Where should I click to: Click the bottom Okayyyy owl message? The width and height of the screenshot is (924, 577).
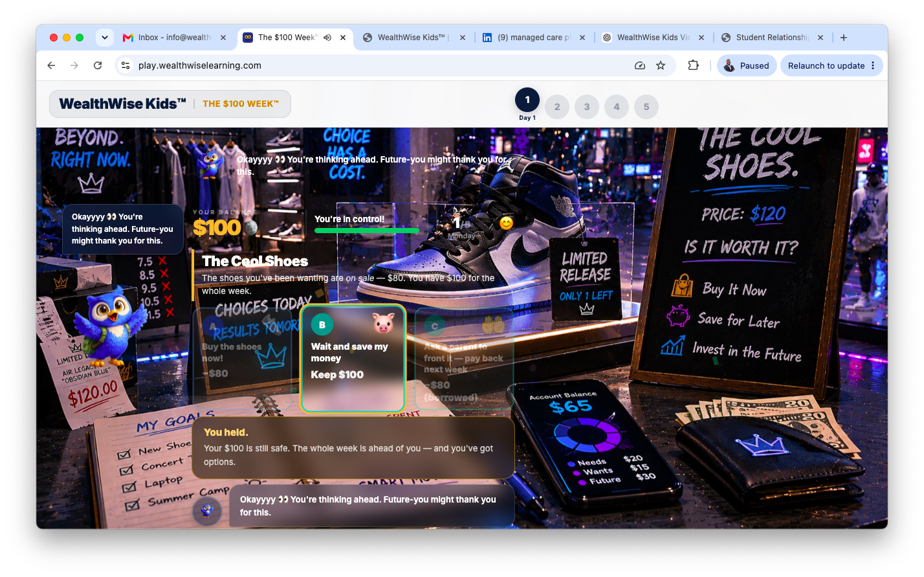[x=372, y=506]
